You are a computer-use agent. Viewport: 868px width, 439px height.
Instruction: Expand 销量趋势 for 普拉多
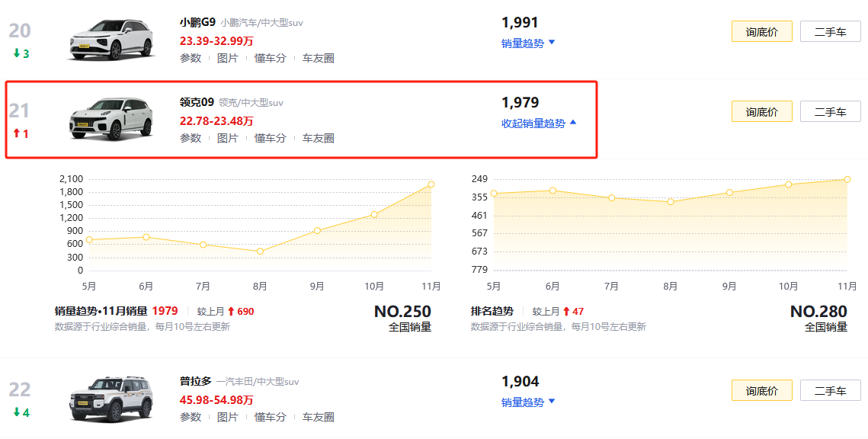click(x=527, y=402)
